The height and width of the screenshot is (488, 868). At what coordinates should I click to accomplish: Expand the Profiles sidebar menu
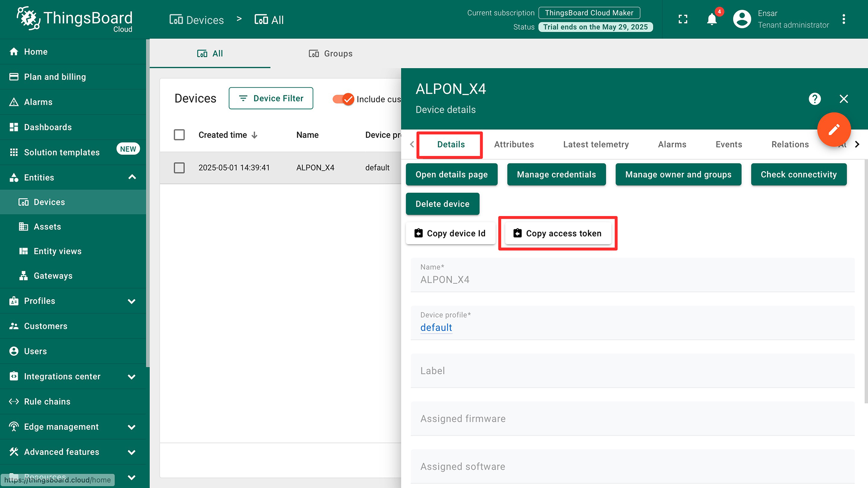(x=132, y=301)
